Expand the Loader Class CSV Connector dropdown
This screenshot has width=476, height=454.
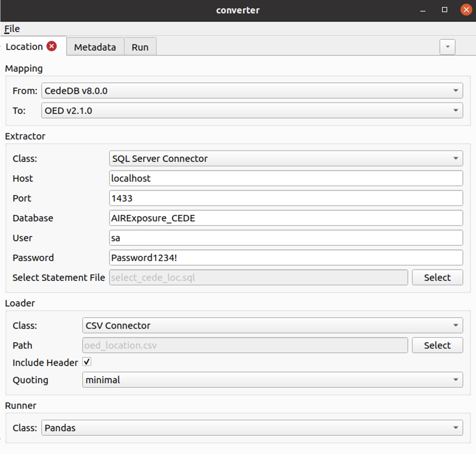coord(272,326)
